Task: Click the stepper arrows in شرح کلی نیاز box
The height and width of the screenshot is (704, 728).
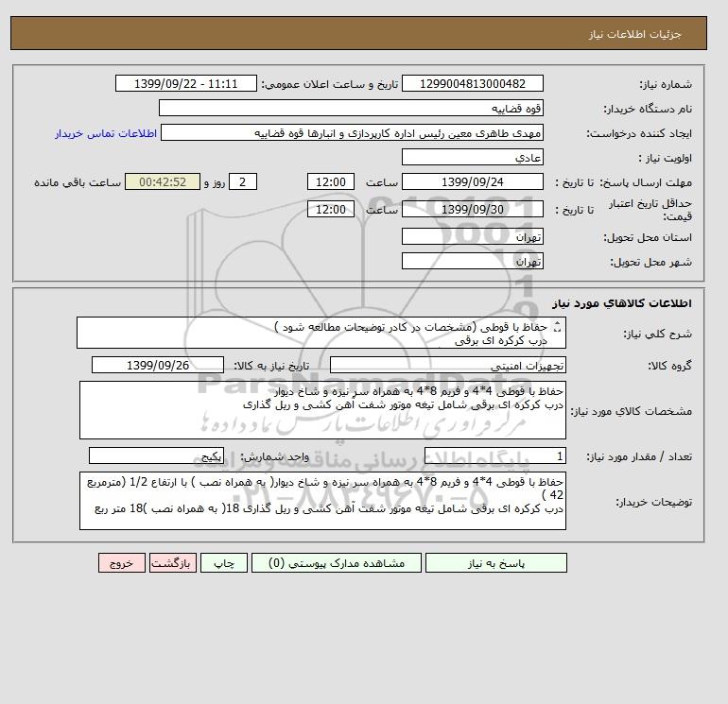Action: coord(558,328)
